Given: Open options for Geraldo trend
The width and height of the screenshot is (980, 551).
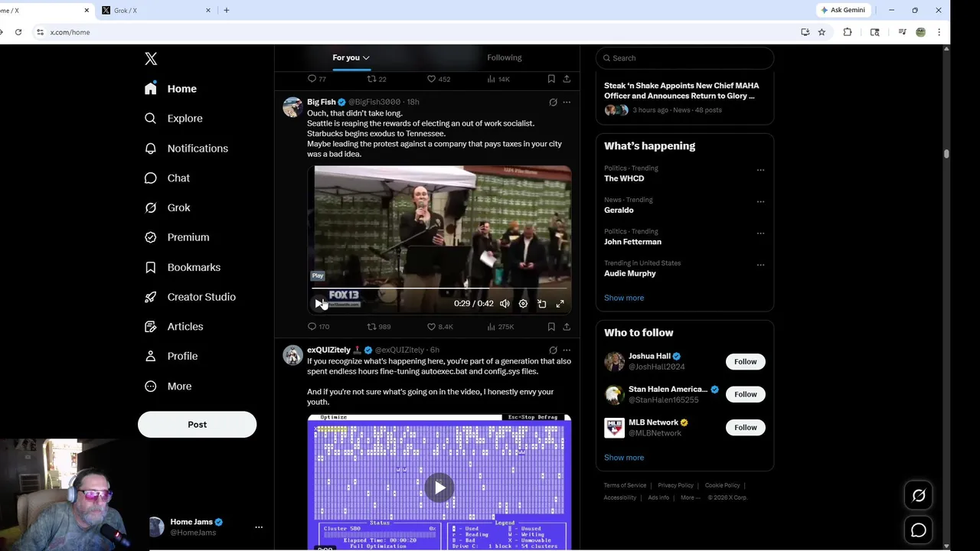Looking at the screenshot, I should click(x=760, y=201).
